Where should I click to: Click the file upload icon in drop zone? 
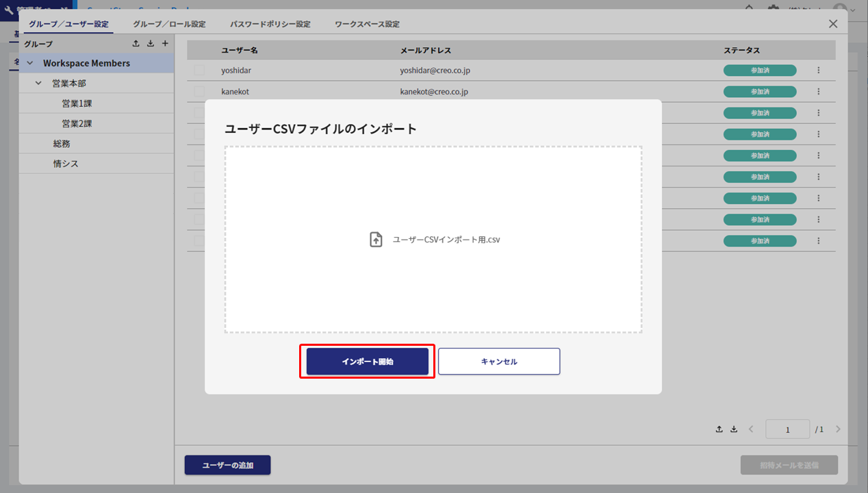coord(376,240)
